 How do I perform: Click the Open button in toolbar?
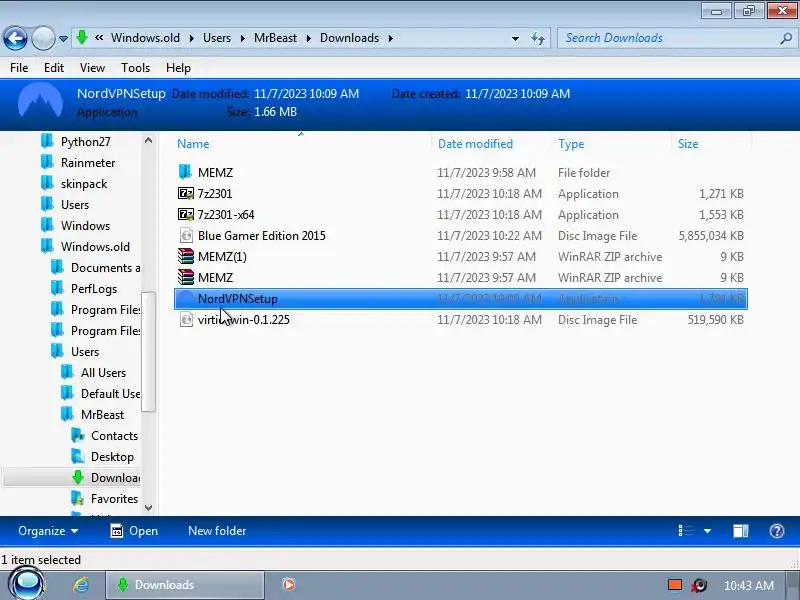(134, 531)
